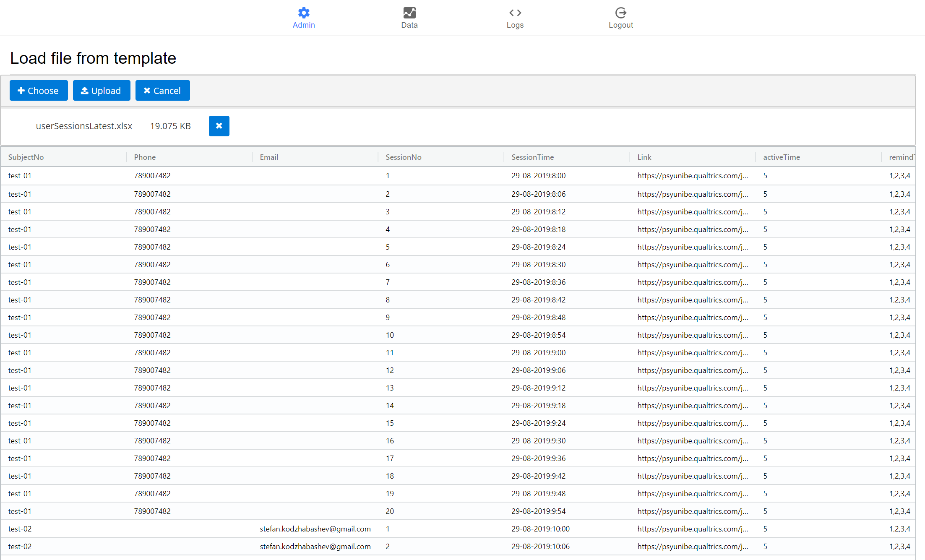Viewport: 925px width, 560px height.
Task: Click the qualtrics link in session 29-08-2019:10:06 row
Action: coord(693,547)
